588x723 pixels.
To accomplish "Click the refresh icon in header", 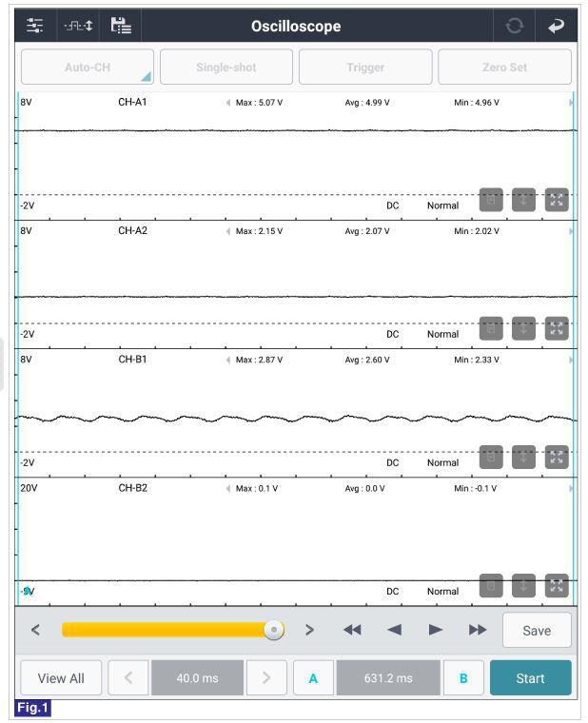I will 514,26.
